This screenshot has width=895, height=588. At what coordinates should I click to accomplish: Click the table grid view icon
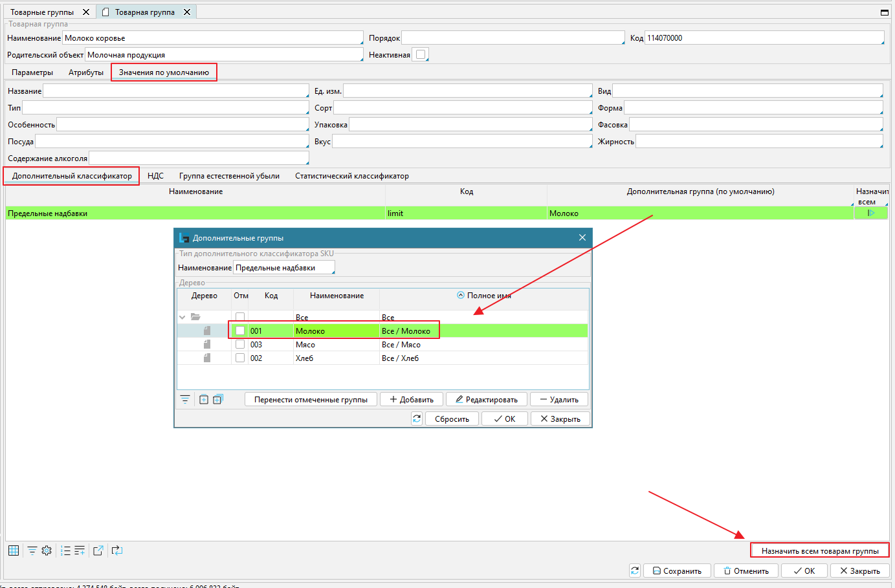click(x=14, y=550)
